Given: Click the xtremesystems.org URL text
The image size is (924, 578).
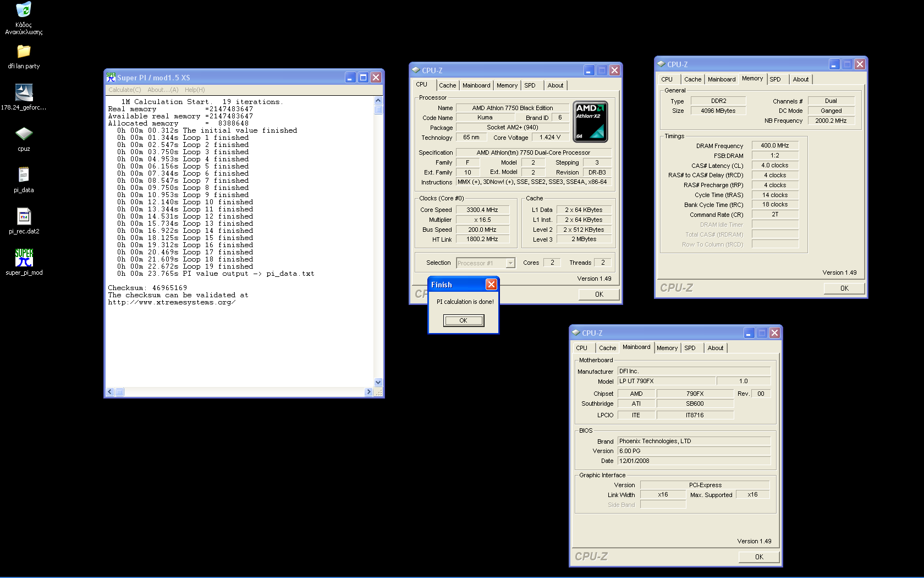Looking at the screenshot, I should point(172,302).
